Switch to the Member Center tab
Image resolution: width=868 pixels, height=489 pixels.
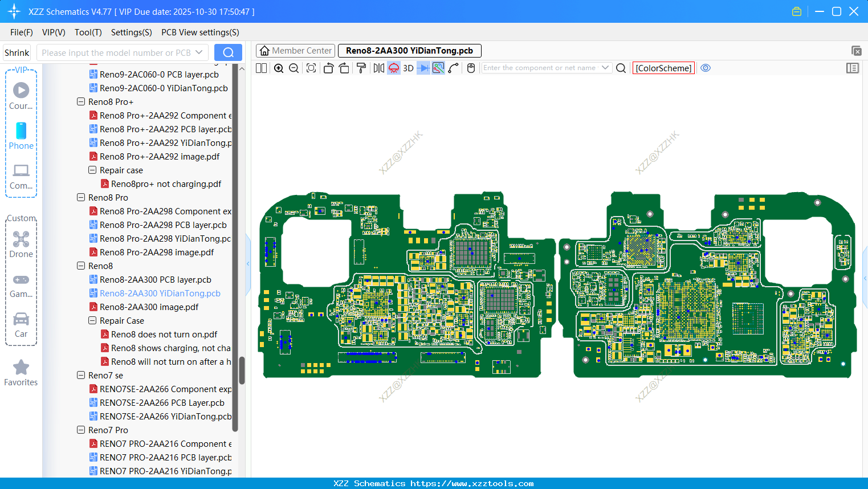[296, 51]
